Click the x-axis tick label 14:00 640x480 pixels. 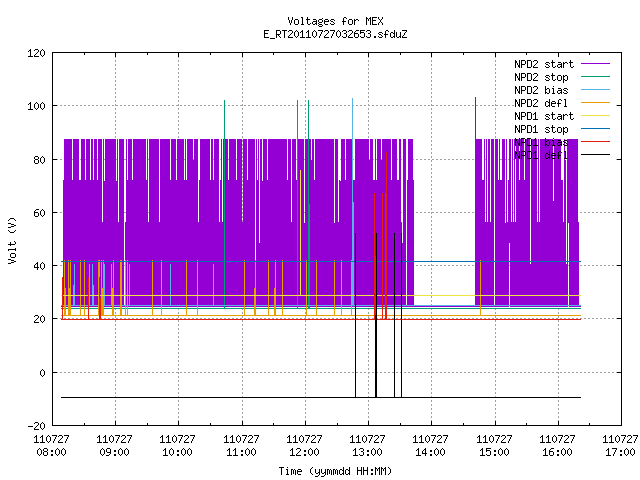point(431,452)
